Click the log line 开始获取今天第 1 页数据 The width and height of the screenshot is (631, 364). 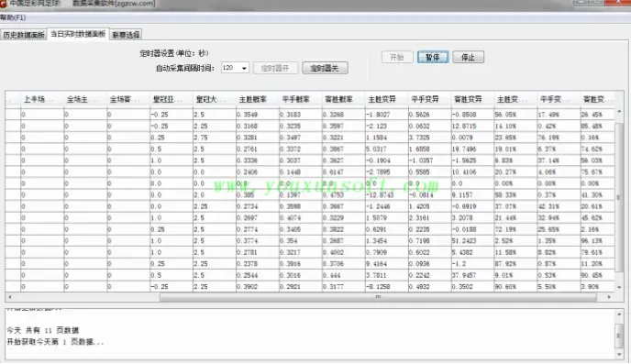coord(55,342)
